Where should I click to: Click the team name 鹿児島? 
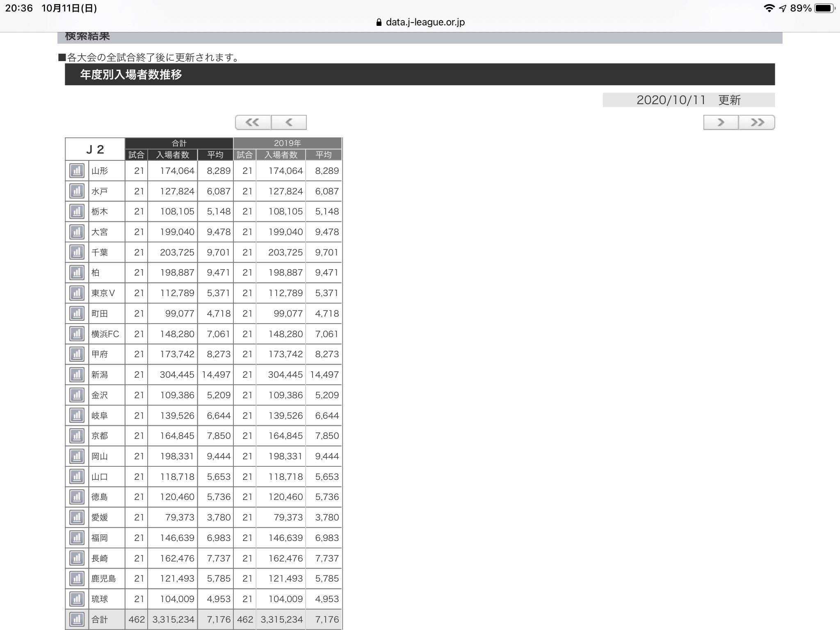coord(103,579)
